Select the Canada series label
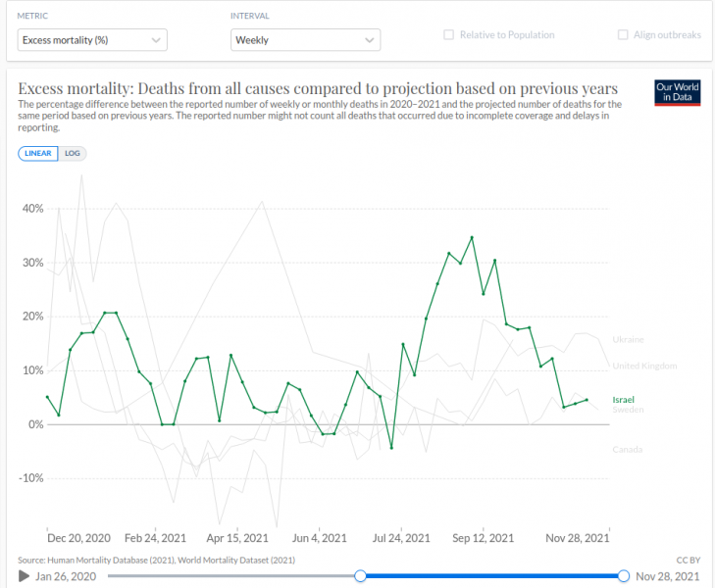The height and width of the screenshot is (588, 715). point(628,450)
